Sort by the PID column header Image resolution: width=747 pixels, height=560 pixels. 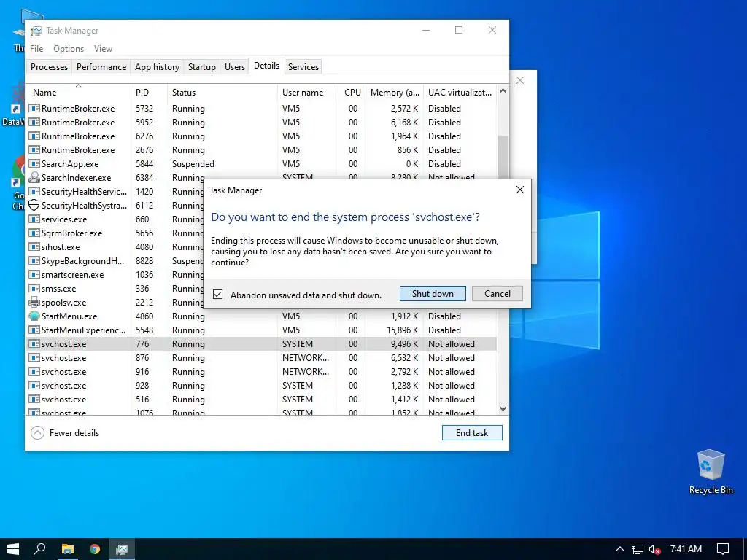click(149, 93)
